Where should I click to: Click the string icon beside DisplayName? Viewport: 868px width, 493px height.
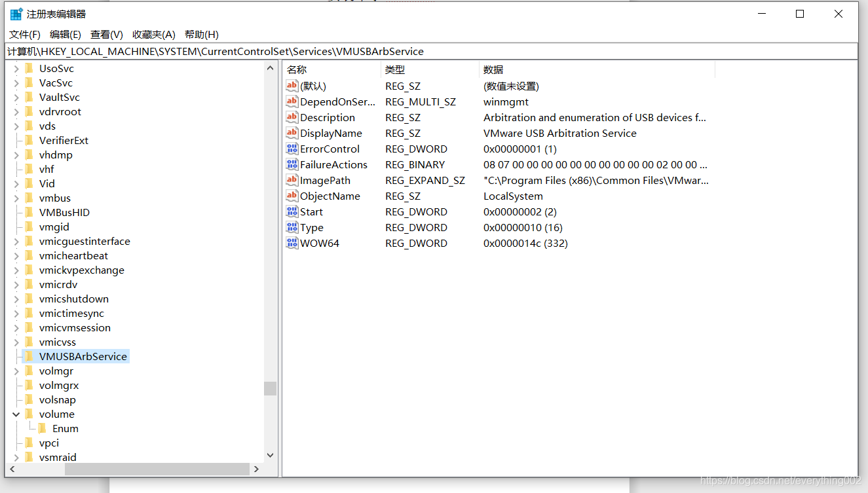[292, 133]
